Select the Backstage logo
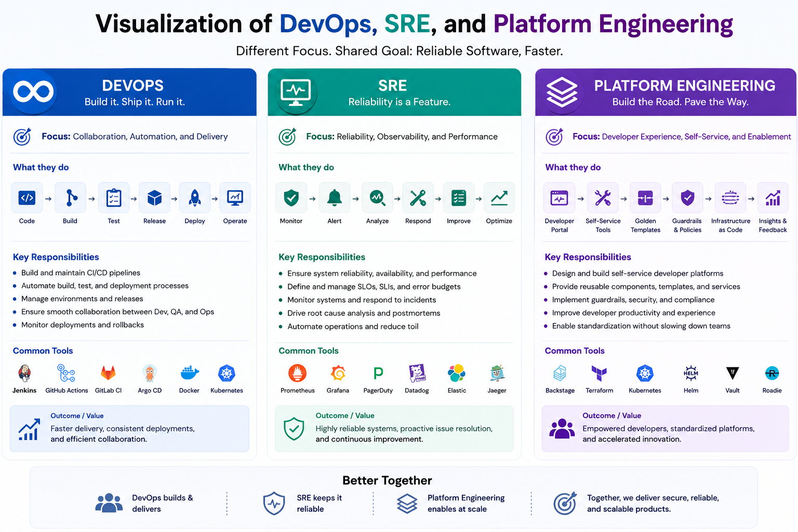 click(560, 373)
